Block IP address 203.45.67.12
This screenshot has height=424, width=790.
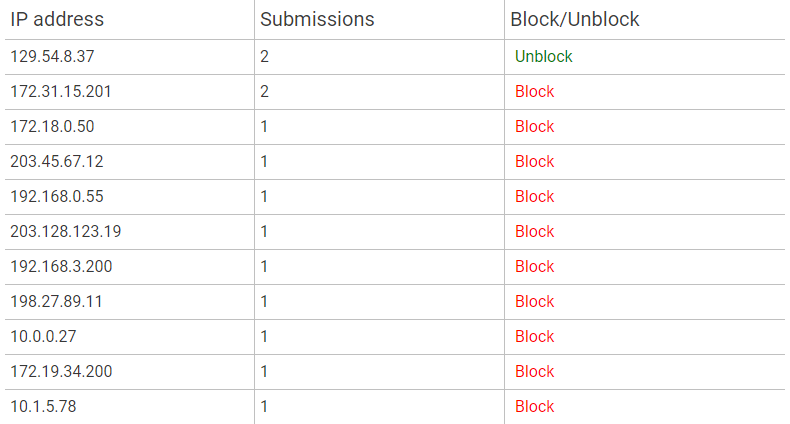tap(534, 162)
